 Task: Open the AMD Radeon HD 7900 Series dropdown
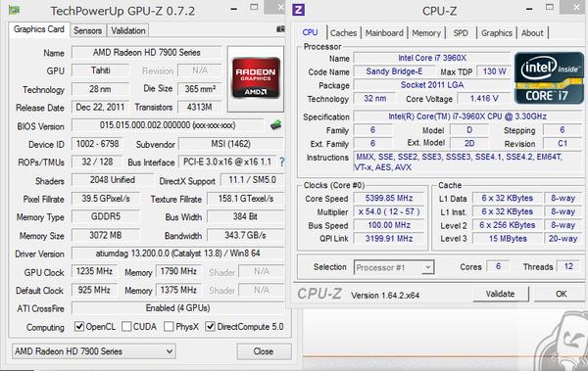coord(93,351)
